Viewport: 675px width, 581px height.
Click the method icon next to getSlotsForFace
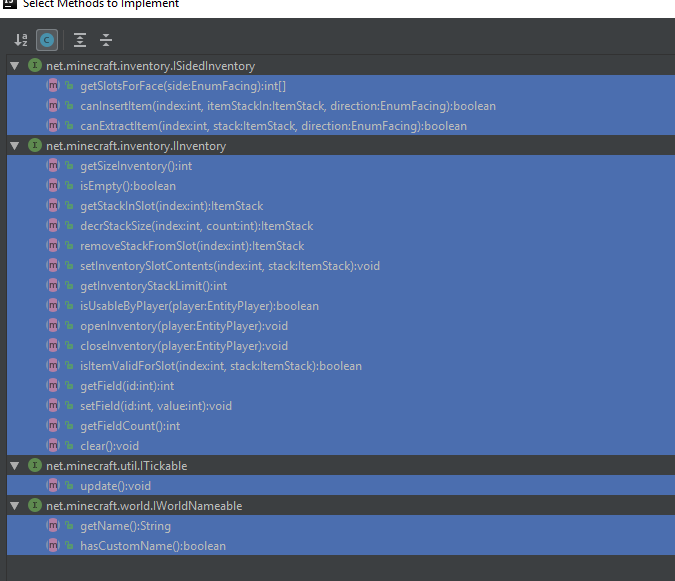click(x=53, y=86)
